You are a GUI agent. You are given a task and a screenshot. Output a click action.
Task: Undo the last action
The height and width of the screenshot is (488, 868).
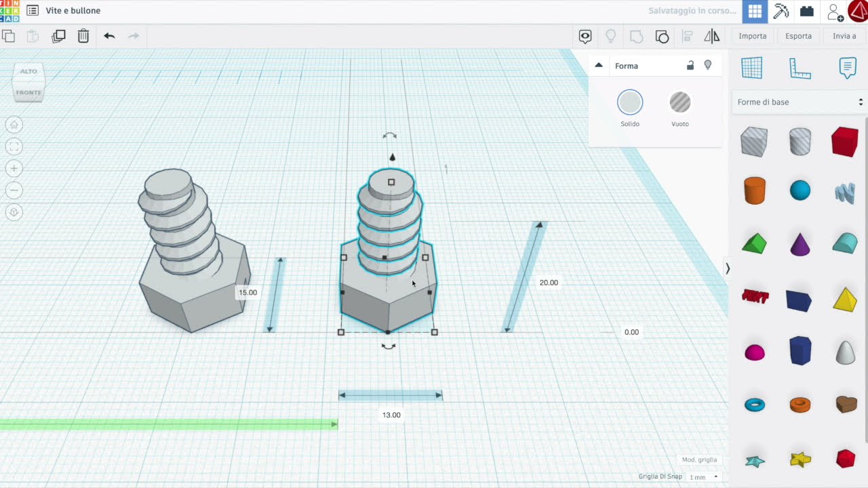[x=109, y=36]
